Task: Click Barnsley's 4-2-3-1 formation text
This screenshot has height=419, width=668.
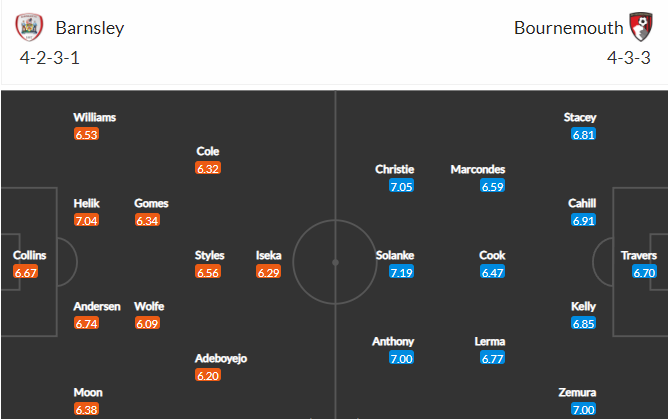Action: coord(49,58)
